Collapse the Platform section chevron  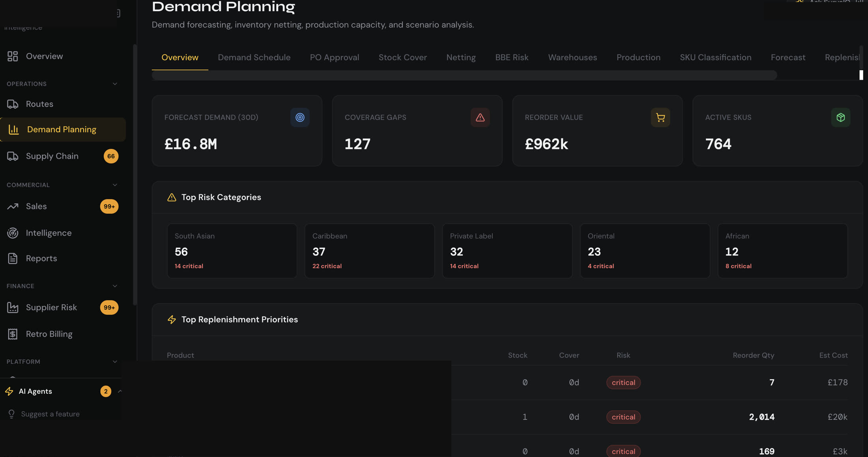pos(115,362)
